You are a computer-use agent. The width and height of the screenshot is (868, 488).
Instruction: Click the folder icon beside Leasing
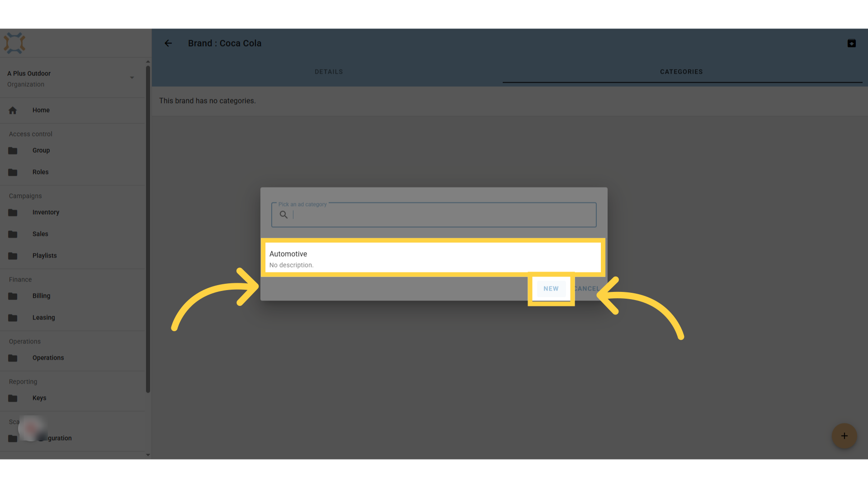point(13,318)
